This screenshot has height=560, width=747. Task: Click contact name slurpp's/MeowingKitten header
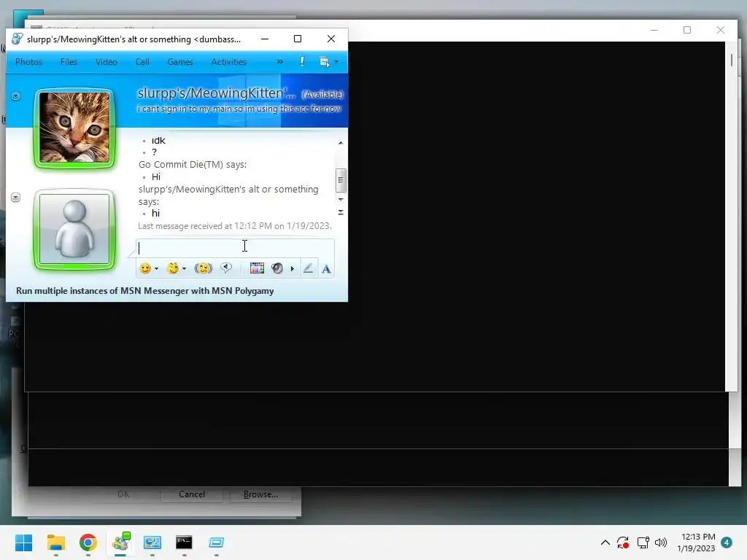coord(216,93)
